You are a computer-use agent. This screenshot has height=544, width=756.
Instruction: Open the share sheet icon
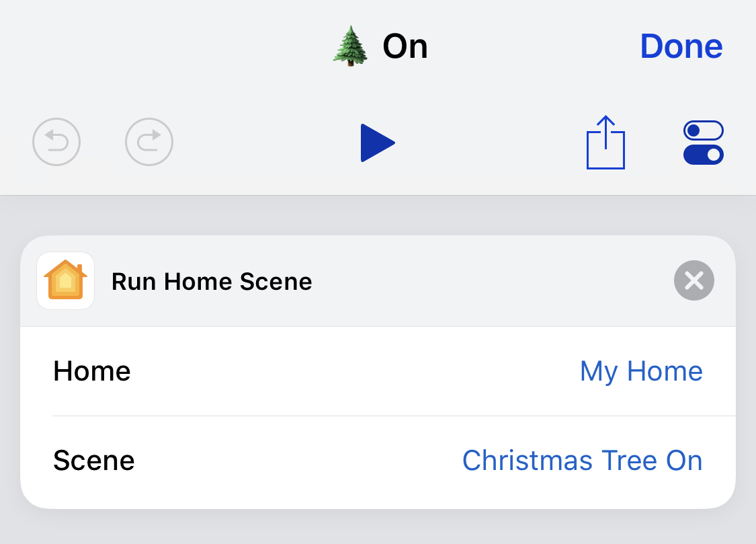tap(605, 143)
